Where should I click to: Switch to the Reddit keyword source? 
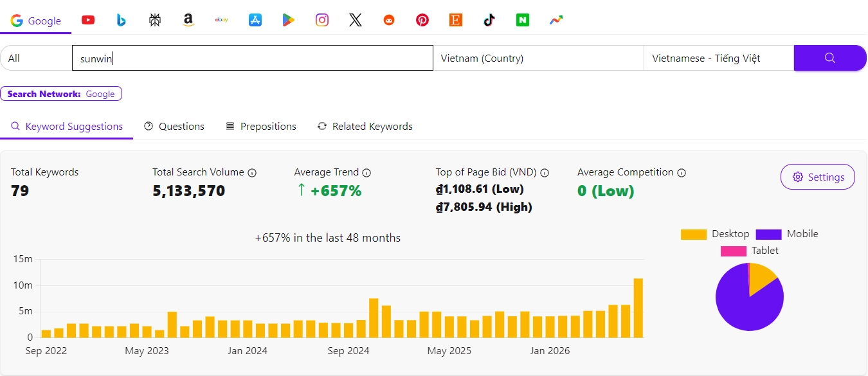[389, 20]
